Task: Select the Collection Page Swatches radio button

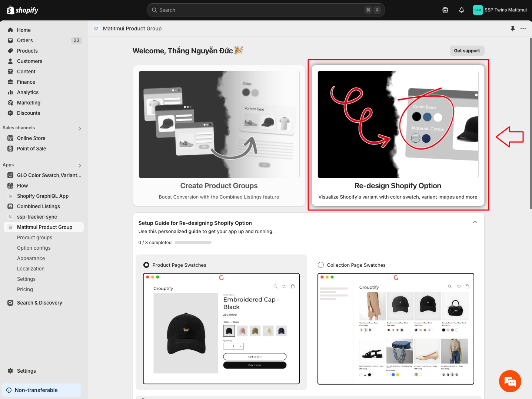Action: pos(321,265)
